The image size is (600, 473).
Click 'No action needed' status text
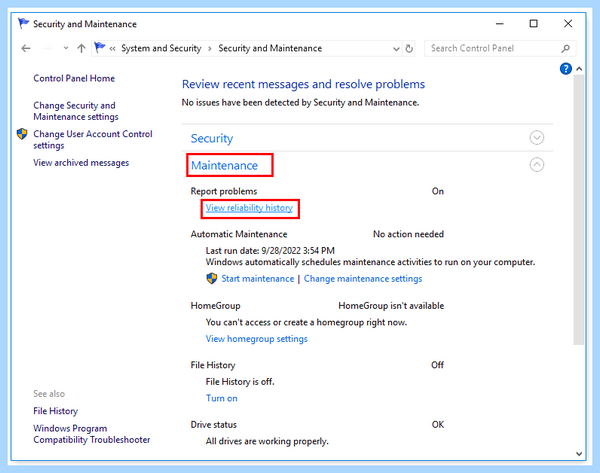coord(408,234)
